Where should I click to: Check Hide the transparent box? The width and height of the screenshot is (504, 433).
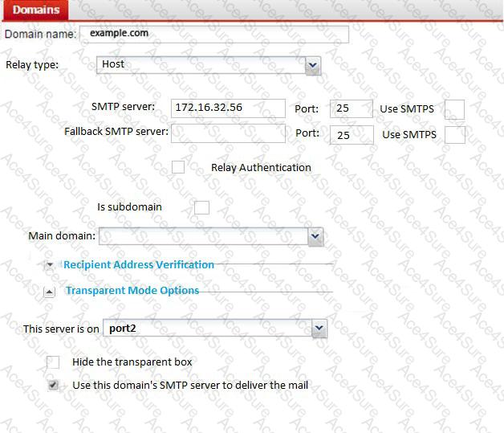pyautogui.click(x=53, y=362)
